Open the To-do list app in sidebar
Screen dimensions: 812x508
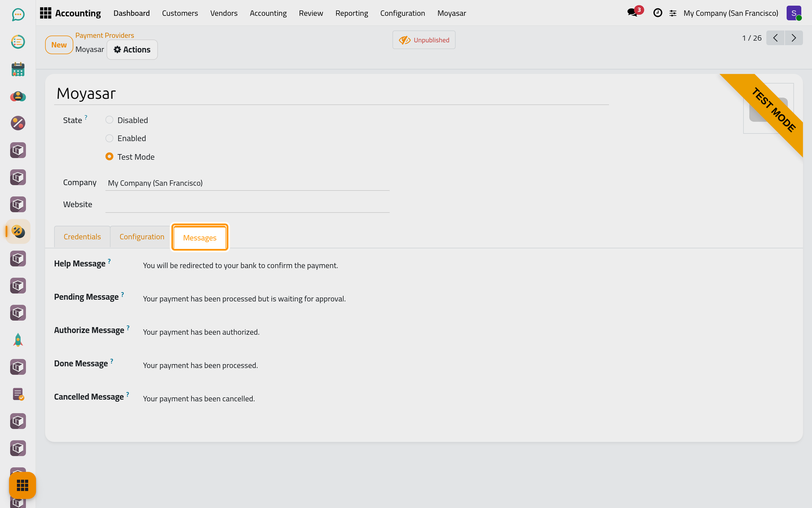click(18, 42)
